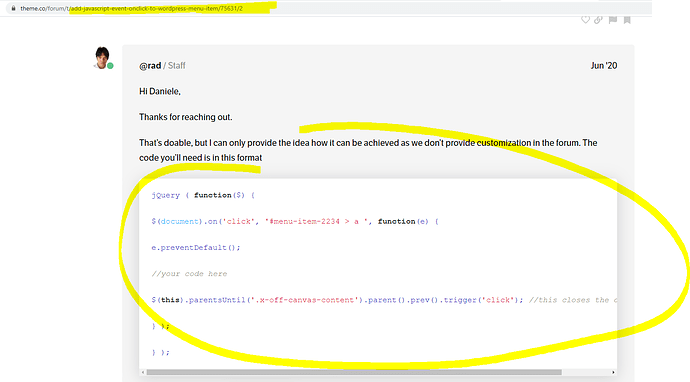Click the code scrollbar right arrow

613,372
